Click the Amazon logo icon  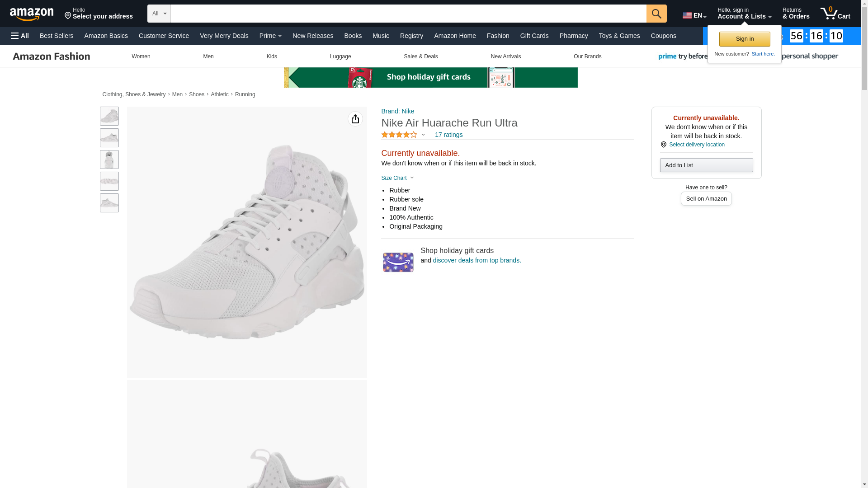click(x=32, y=14)
